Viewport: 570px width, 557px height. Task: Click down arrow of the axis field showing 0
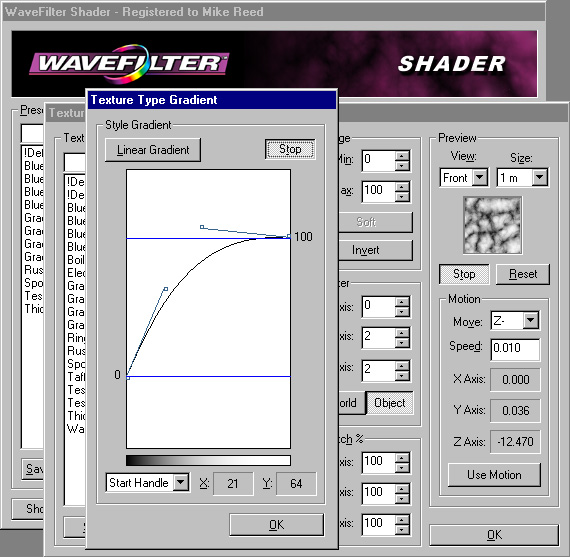[402, 312]
